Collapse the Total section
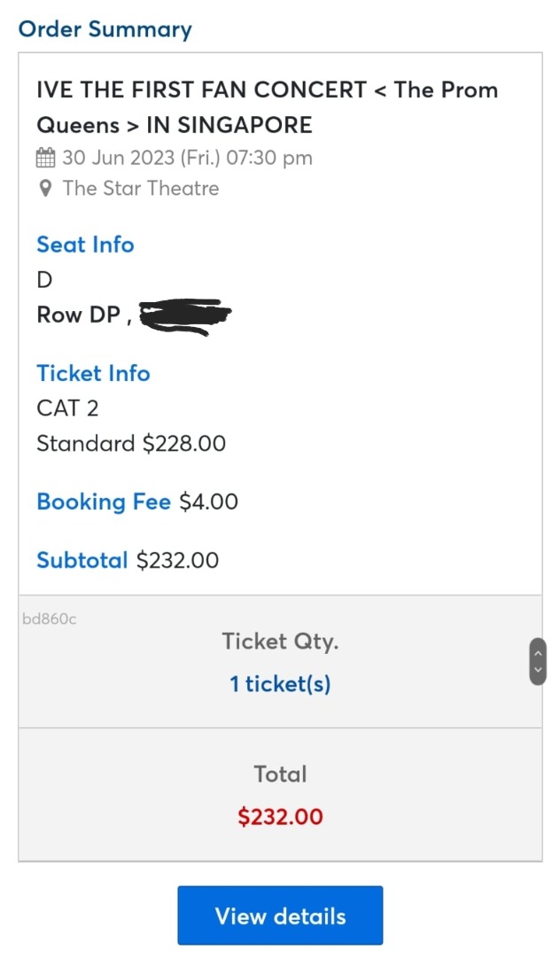 click(x=280, y=774)
